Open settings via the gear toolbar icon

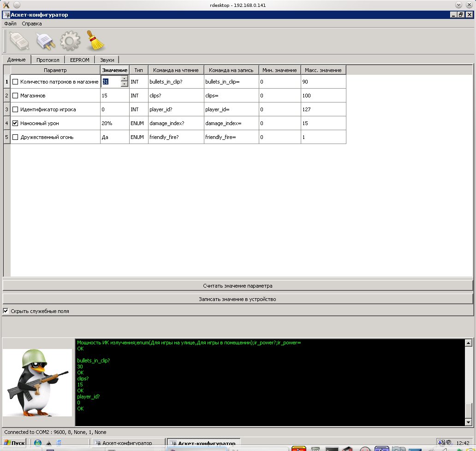click(x=70, y=41)
